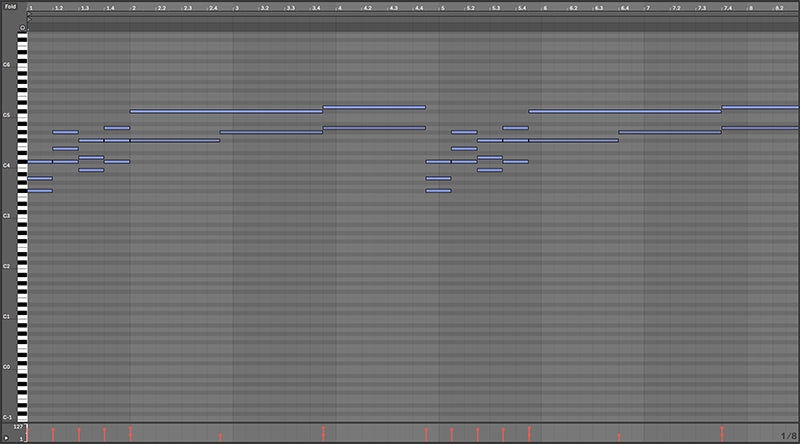Screen dimensions: 800x444
Task: Click bar 4 in the beat ruler
Action: (x=339, y=8)
